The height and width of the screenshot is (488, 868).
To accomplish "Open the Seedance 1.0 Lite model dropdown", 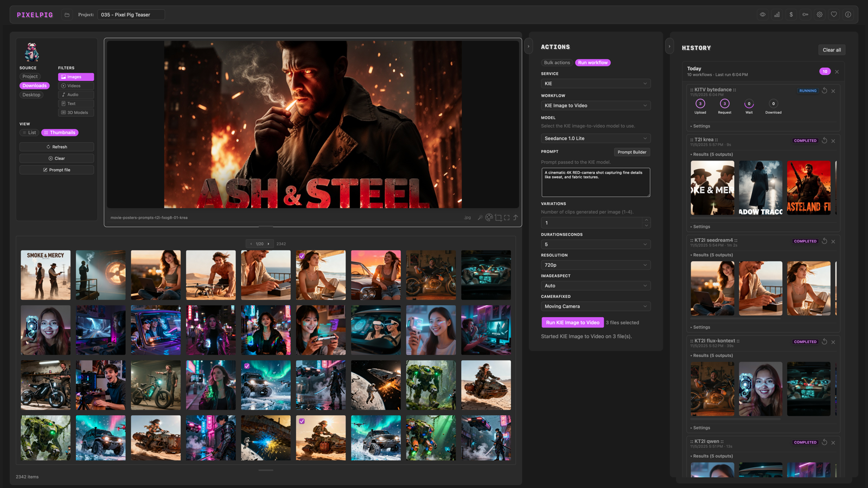I will pos(595,138).
